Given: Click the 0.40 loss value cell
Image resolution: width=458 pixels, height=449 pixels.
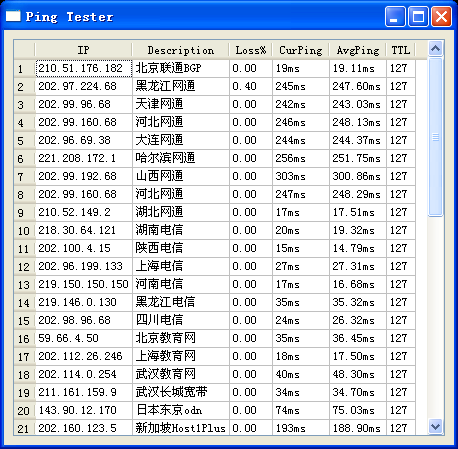Looking at the screenshot, I should tap(251, 86).
